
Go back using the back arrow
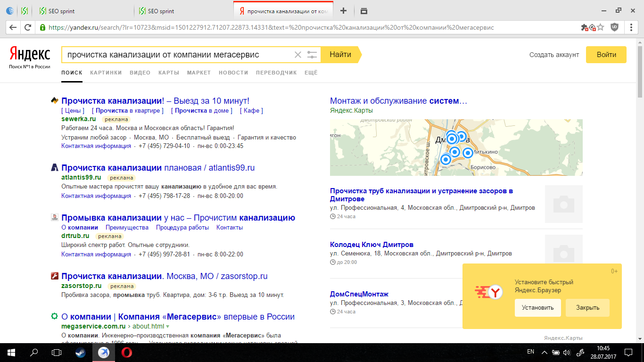(13, 27)
